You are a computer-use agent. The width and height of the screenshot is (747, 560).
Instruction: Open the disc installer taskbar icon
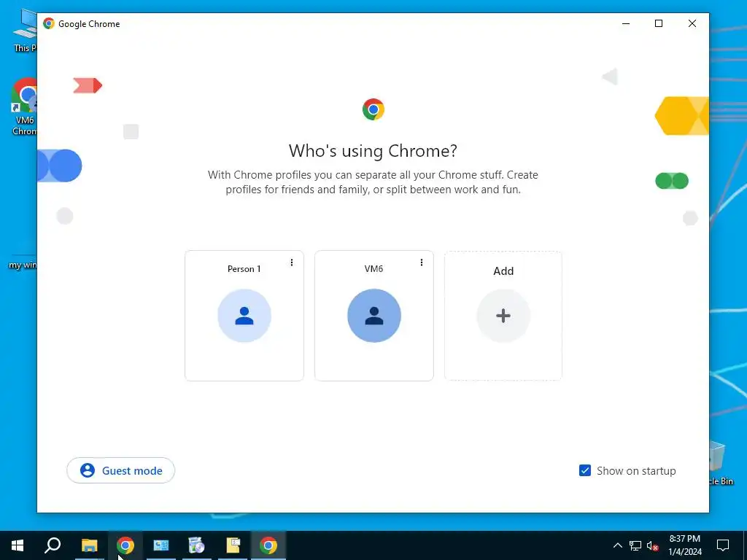point(196,545)
